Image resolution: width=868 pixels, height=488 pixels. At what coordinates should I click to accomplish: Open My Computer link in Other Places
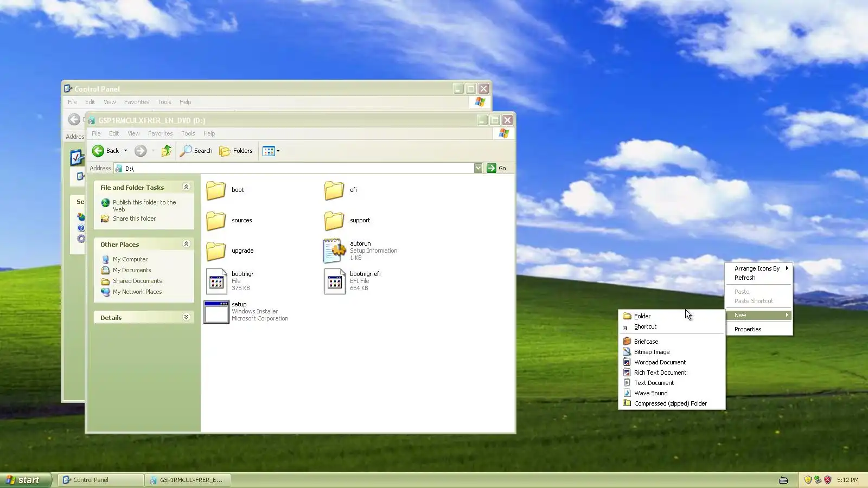coord(130,259)
